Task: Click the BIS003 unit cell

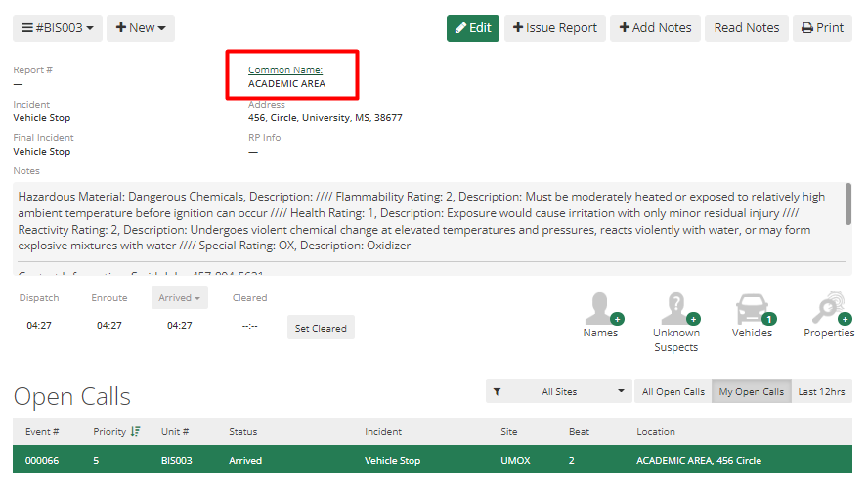Action: pos(177,460)
